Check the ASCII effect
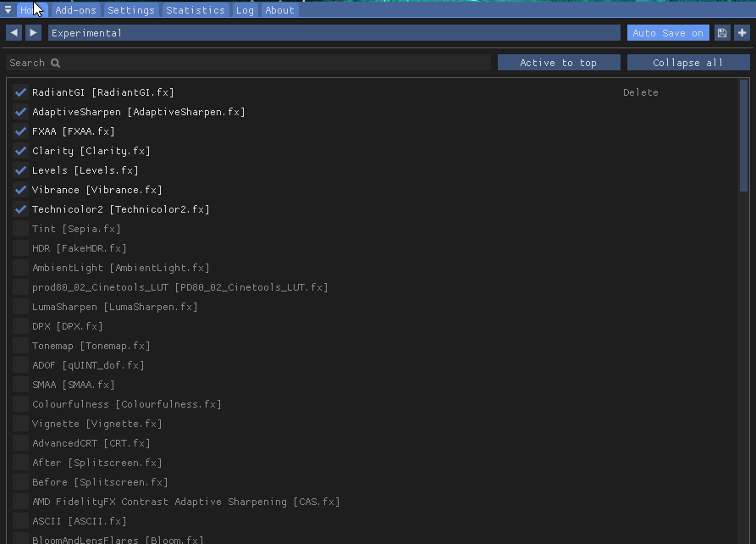Image resolution: width=756 pixels, height=544 pixels. point(20,521)
